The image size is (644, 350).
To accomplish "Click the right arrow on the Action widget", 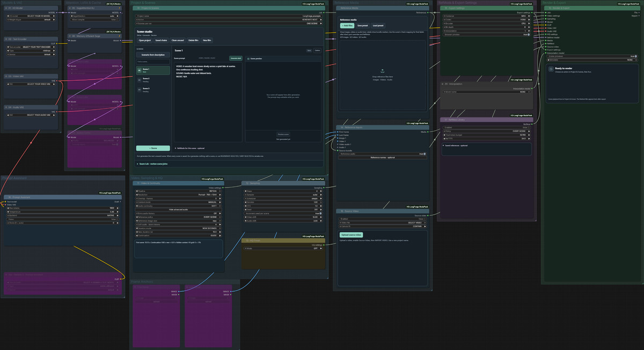I will click(320, 20).
